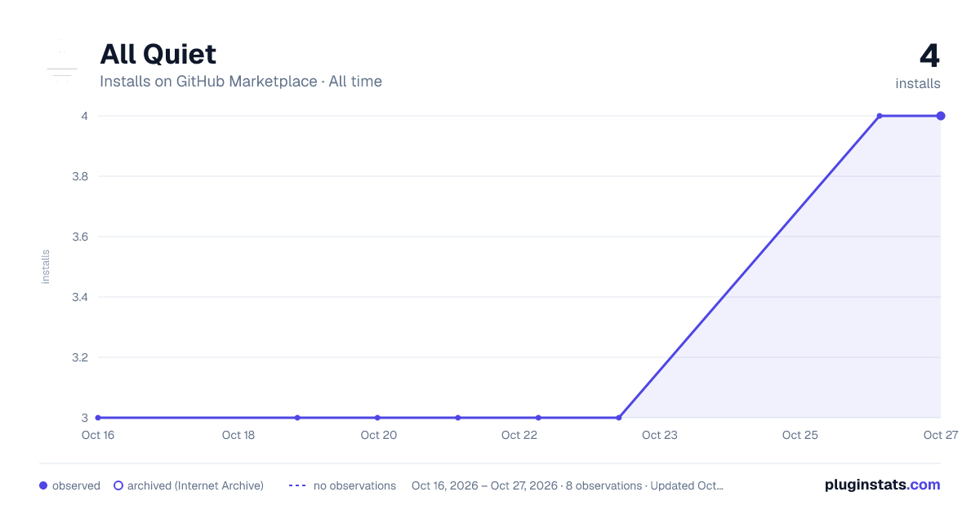980x514 pixels.
Task: Click the large '4' install count
Action: pyautogui.click(x=929, y=56)
